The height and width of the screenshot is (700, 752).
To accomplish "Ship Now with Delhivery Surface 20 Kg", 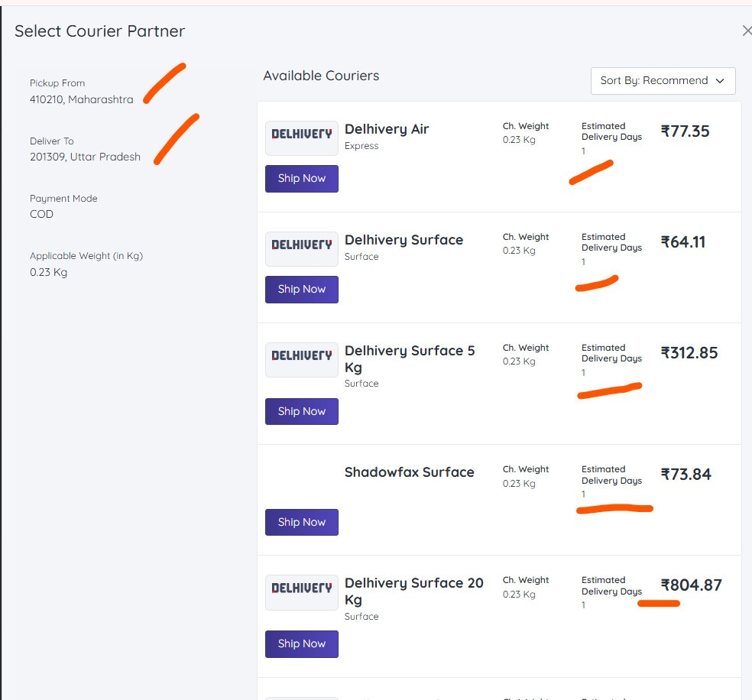I will pyautogui.click(x=302, y=644).
